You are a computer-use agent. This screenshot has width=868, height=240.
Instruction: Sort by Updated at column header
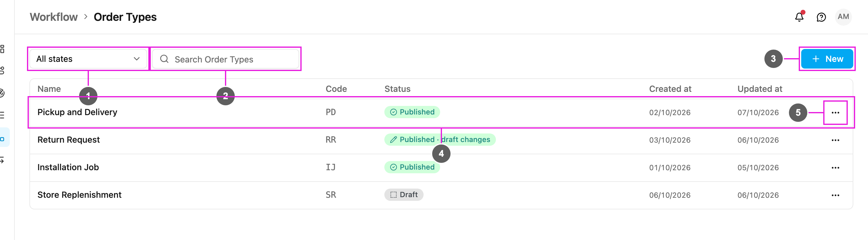(759, 89)
